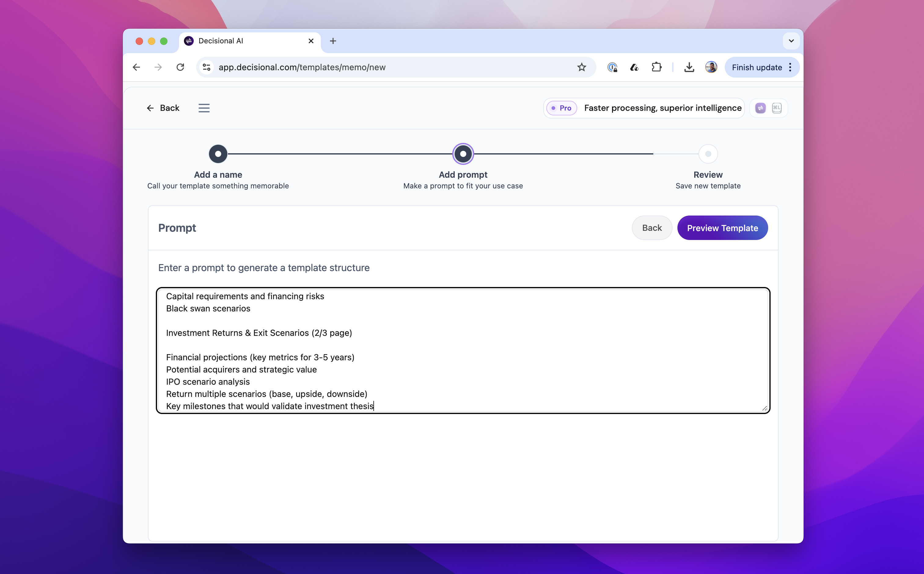This screenshot has width=924, height=574.
Task: Click the Back button in the Prompt card
Action: click(651, 228)
